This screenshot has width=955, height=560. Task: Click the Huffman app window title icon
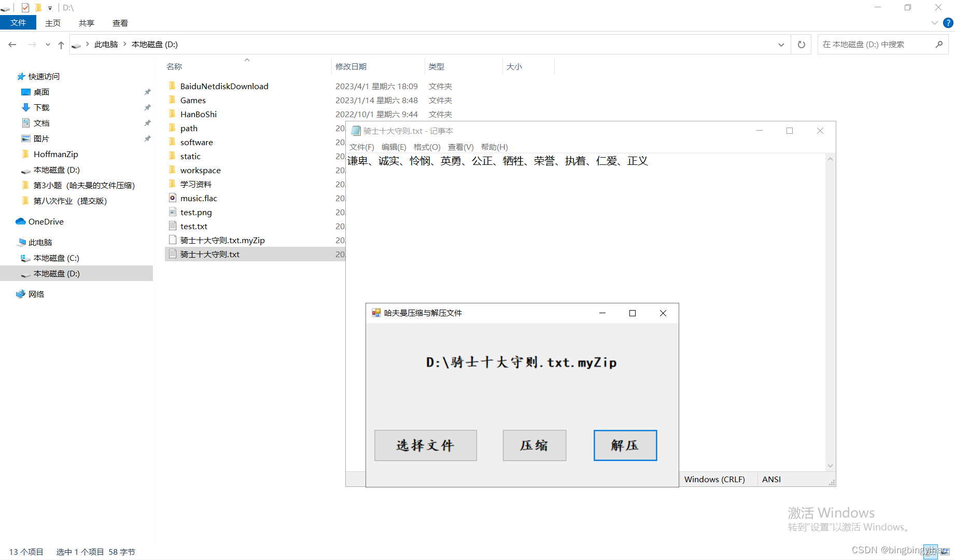pos(376,313)
